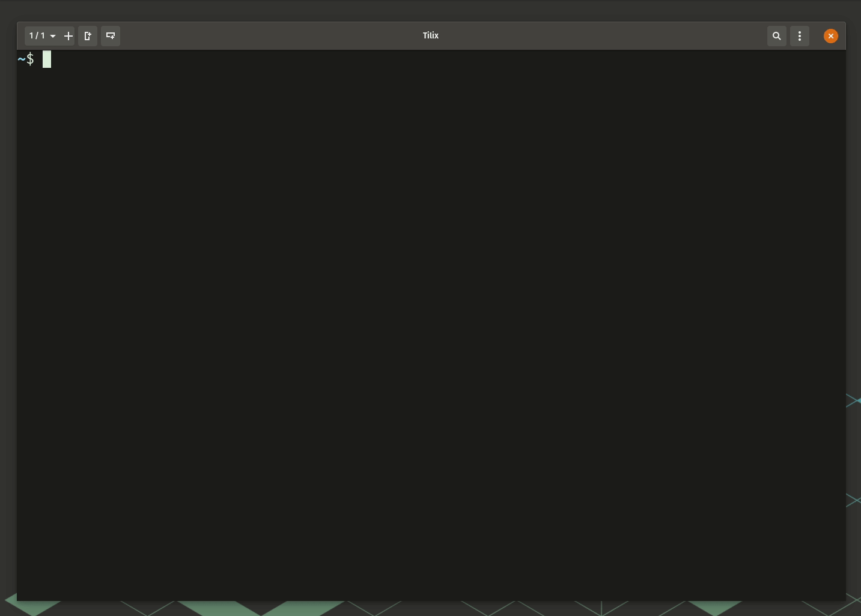Find text using the search button
Image resolution: width=861 pixels, height=616 pixels.
pos(777,36)
